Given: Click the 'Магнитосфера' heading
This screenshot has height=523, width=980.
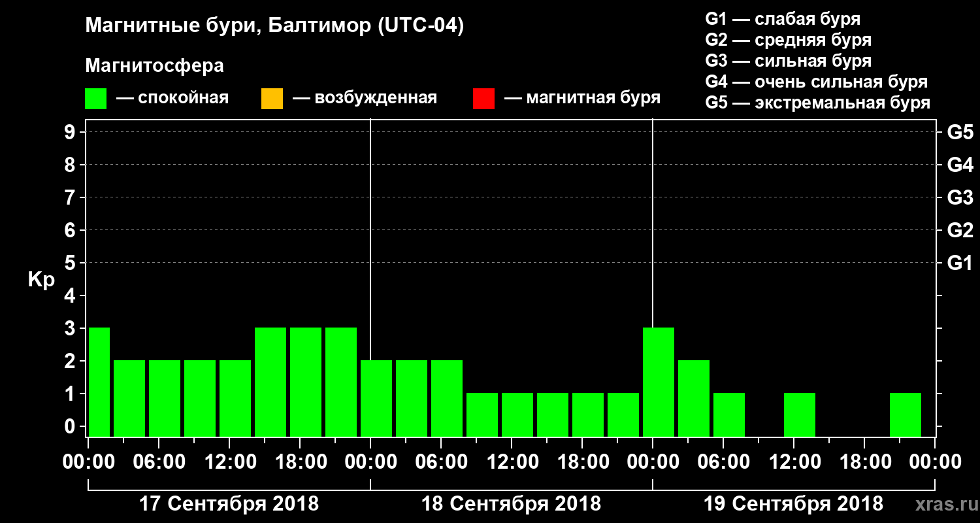Looking at the screenshot, I should coord(155,66).
